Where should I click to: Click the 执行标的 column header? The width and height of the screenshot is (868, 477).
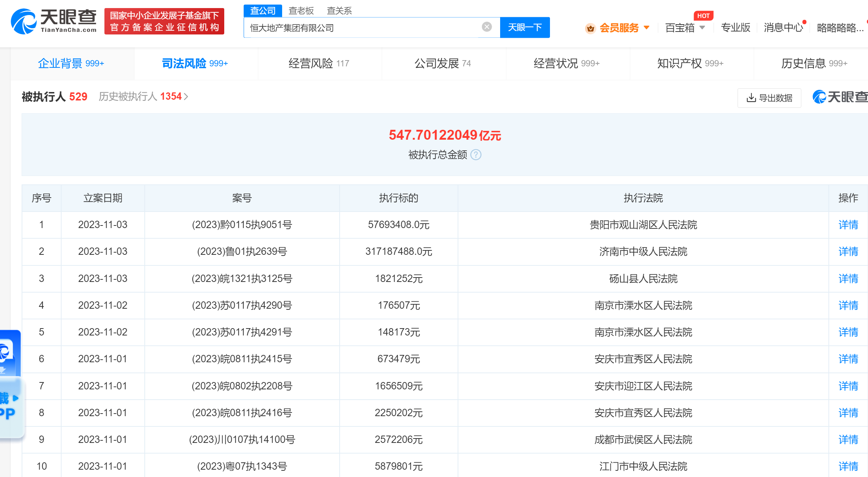(x=399, y=198)
